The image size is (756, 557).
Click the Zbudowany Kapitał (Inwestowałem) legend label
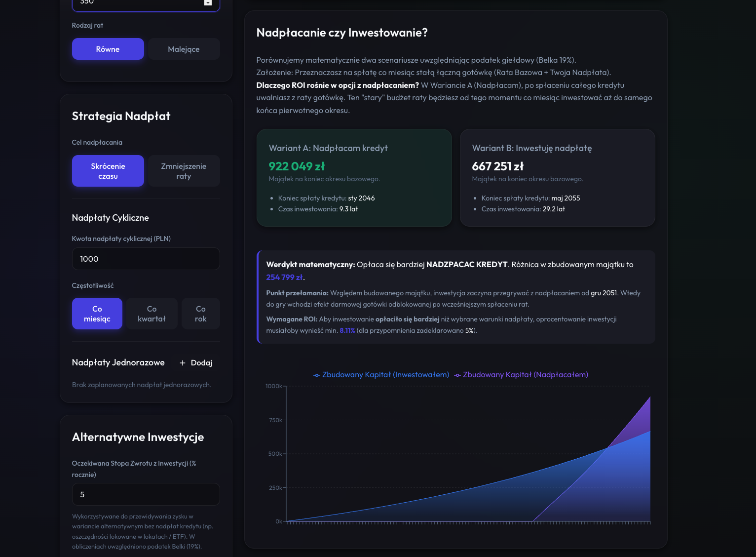pos(385,375)
